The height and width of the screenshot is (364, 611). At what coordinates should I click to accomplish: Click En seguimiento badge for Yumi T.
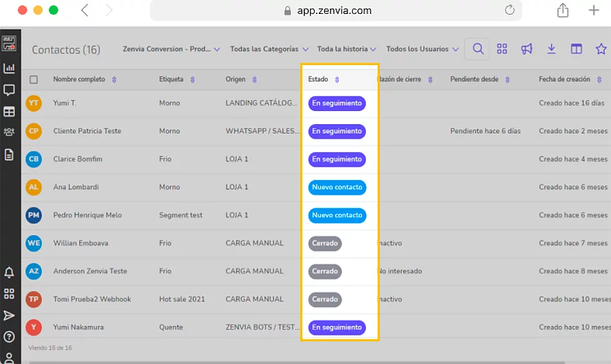[x=337, y=103]
